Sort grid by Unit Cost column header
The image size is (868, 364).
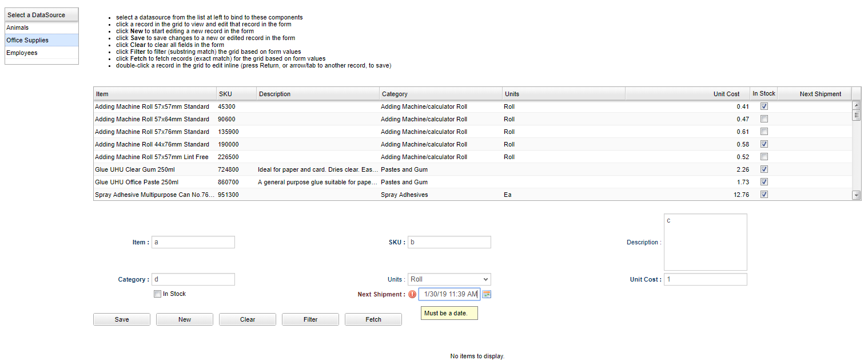point(688,94)
